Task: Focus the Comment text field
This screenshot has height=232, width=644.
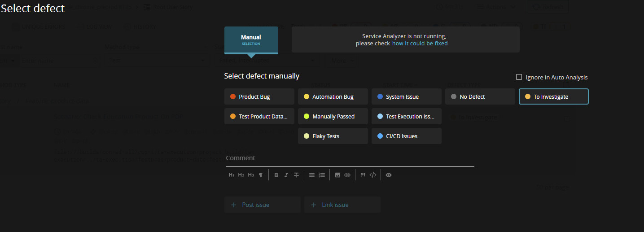Action: click(350, 158)
